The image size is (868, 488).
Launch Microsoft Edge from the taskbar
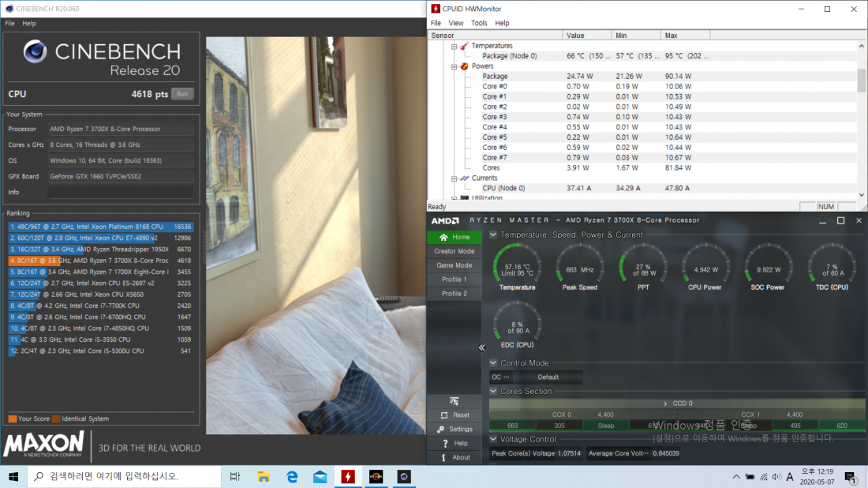click(292, 477)
